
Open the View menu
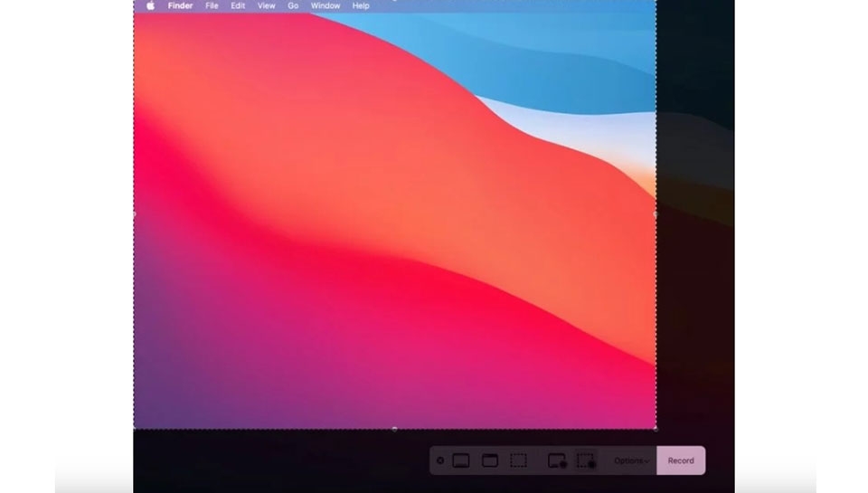click(x=266, y=5)
